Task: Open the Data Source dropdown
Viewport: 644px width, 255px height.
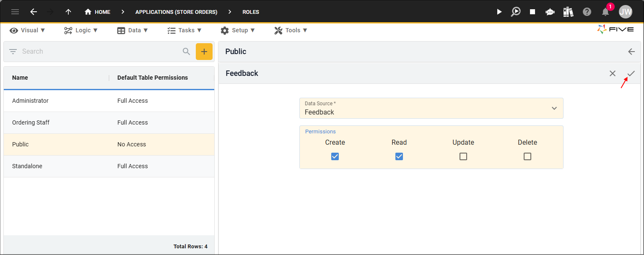Action: pyautogui.click(x=431, y=108)
